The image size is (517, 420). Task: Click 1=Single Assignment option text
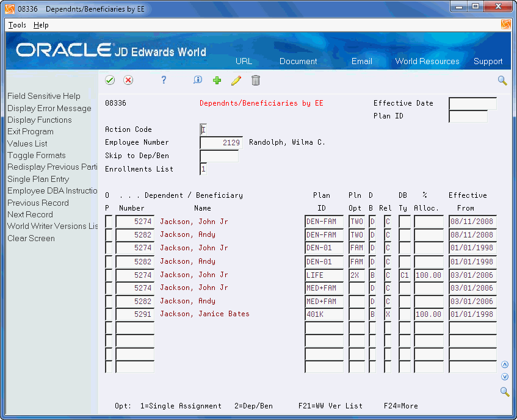tap(181, 406)
